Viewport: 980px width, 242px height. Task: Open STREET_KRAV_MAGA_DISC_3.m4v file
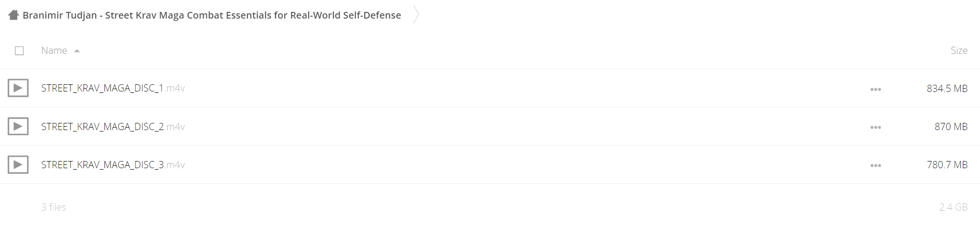[113, 164]
